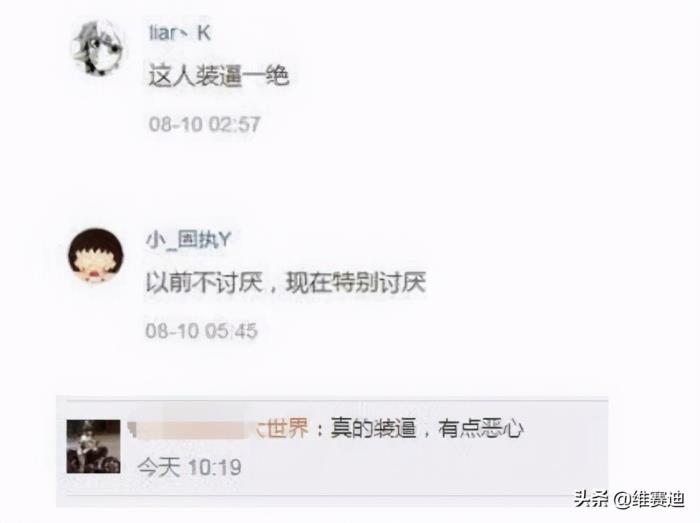Open the @维赛迪 account handle
The image size is (700, 523).
649,498
